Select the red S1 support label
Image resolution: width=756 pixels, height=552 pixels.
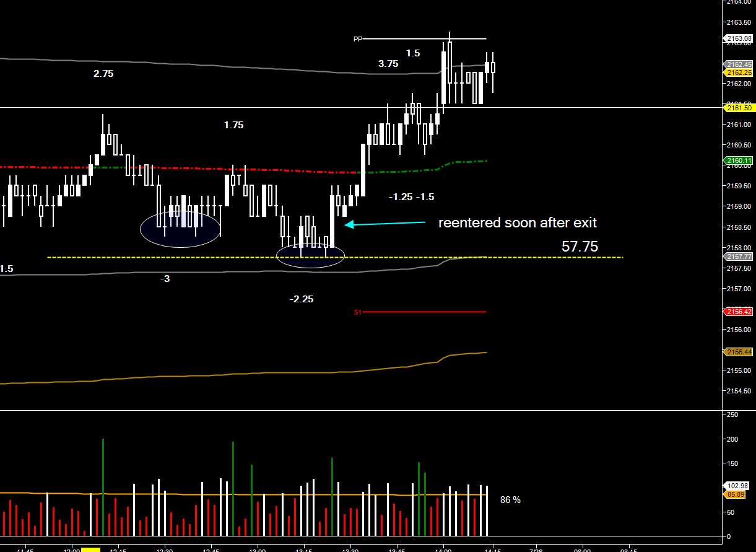[357, 312]
